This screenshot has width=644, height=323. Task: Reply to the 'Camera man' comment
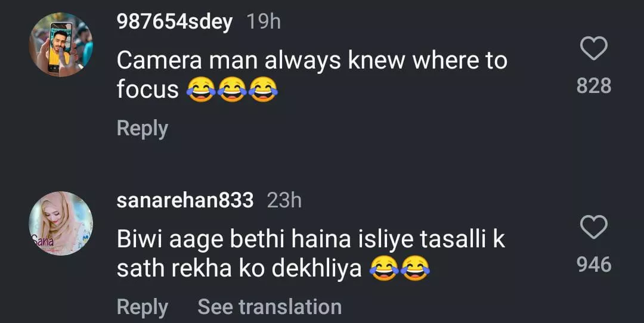(x=142, y=128)
